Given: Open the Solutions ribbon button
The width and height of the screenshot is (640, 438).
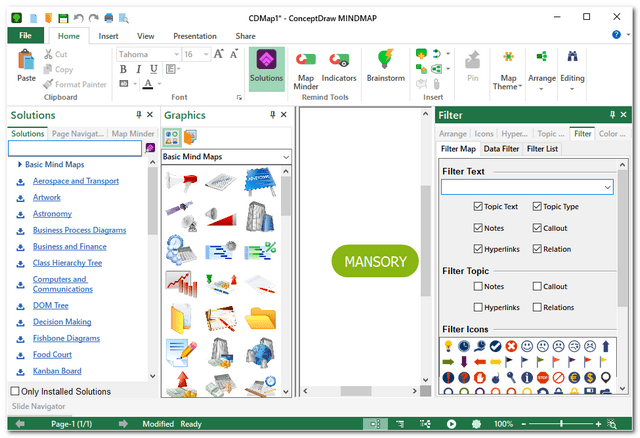Looking at the screenshot, I should point(267,69).
